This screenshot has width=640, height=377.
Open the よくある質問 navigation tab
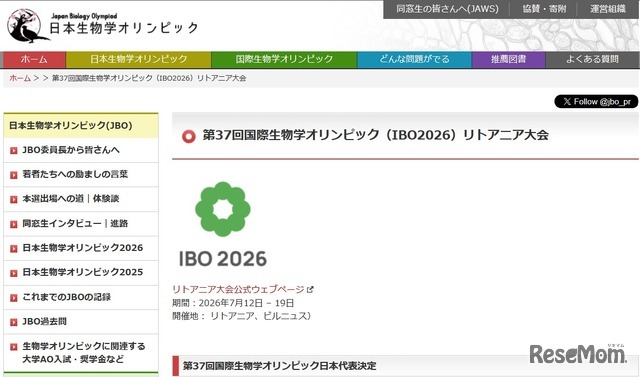coord(592,60)
